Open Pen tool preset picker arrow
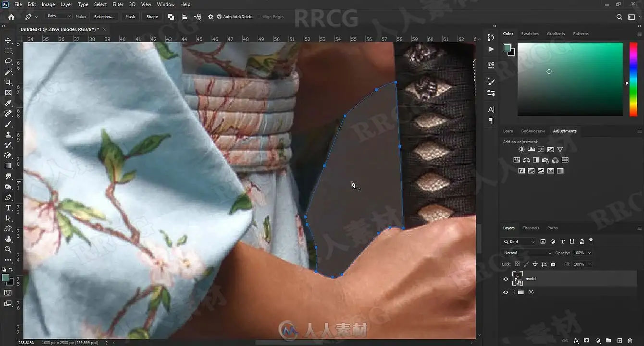The height and width of the screenshot is (346, 644). pos(37,17)
